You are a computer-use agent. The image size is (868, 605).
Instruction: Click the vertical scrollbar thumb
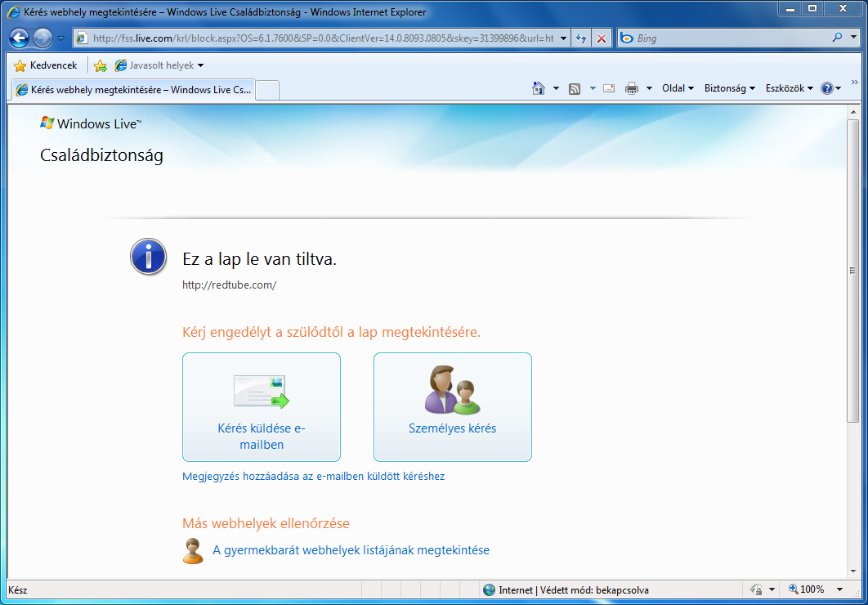(853, 271)
